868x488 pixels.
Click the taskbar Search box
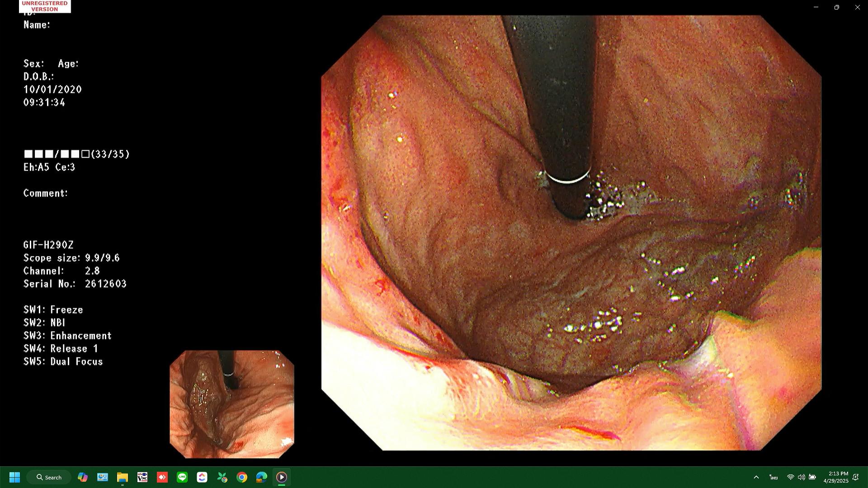(49, 477)
